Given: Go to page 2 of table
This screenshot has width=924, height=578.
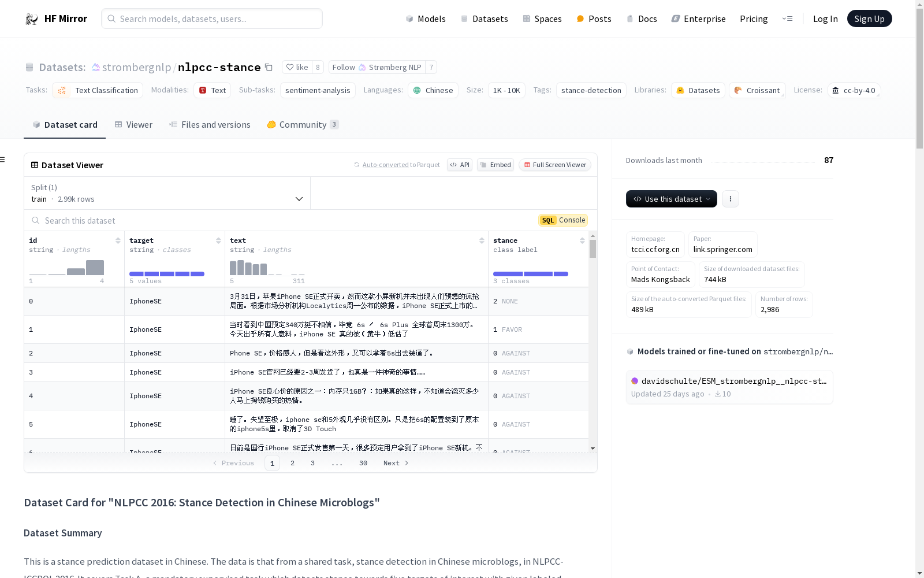Looking at the screenshot, I should coord(293,463).
